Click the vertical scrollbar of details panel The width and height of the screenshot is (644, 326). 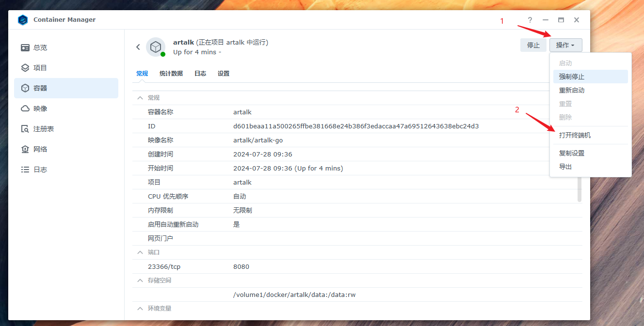(579, 189)
